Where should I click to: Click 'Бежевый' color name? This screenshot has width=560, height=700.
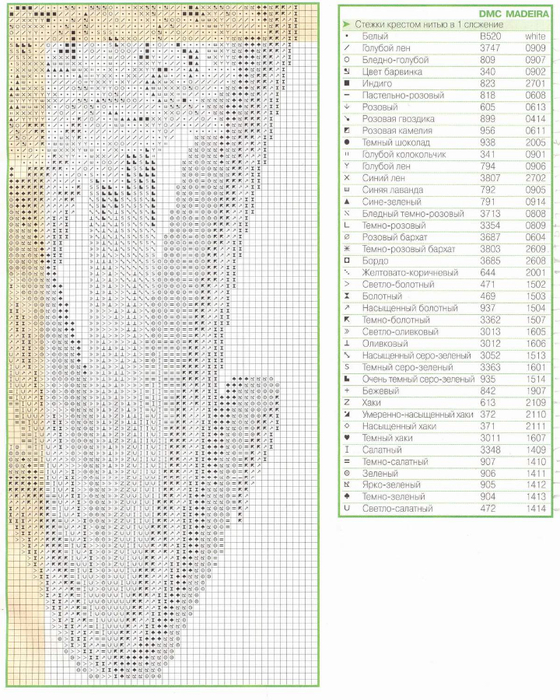click(380, 391)
